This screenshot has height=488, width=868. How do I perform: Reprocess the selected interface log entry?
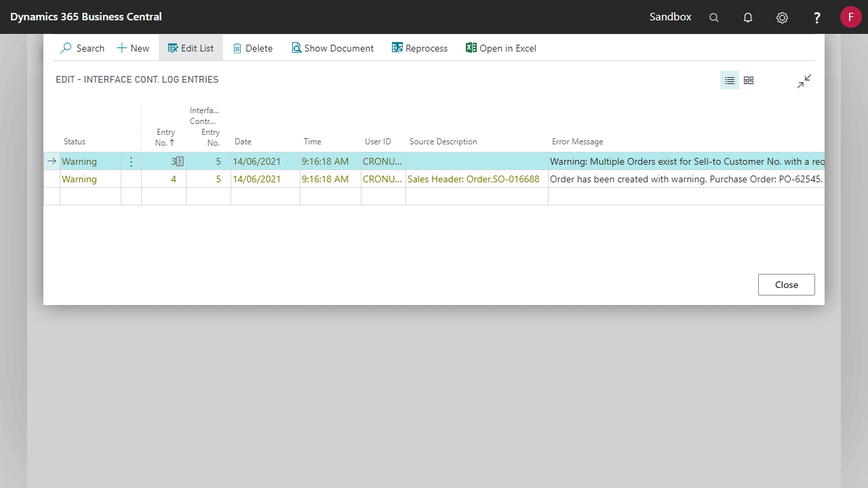coord(419,47)
